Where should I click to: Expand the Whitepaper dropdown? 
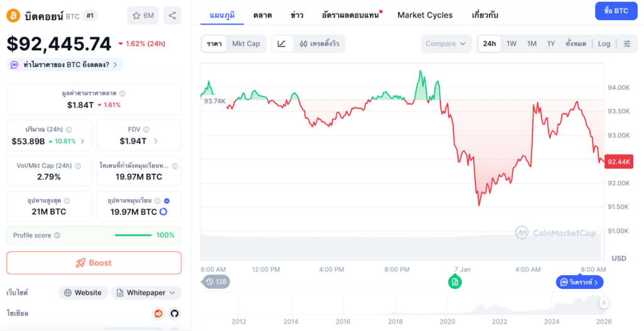tap(146, 293)
